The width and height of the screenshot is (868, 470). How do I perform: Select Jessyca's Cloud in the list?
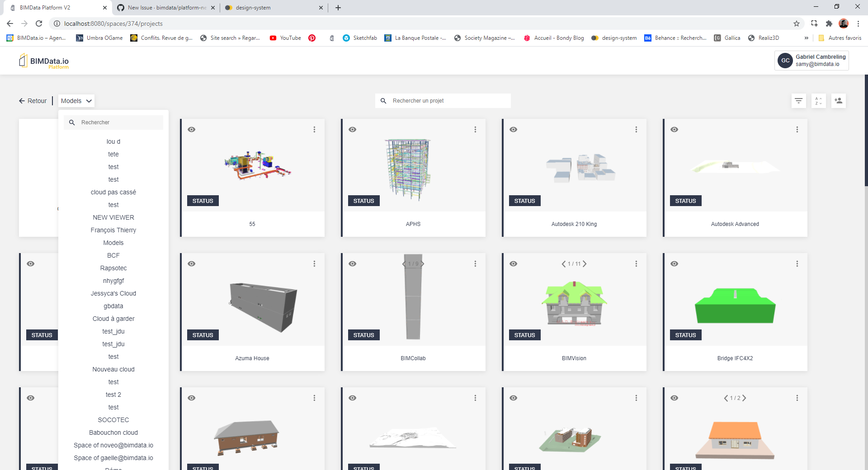[x=113, y=293]
